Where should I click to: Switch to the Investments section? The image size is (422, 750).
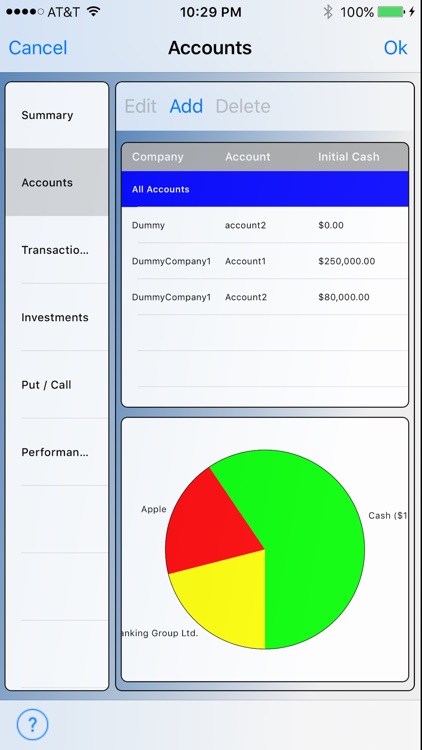pyautogui.click(x=57, y=317)
